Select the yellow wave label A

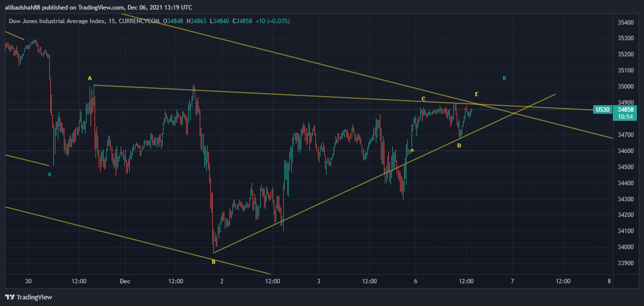tap(90, 78)
